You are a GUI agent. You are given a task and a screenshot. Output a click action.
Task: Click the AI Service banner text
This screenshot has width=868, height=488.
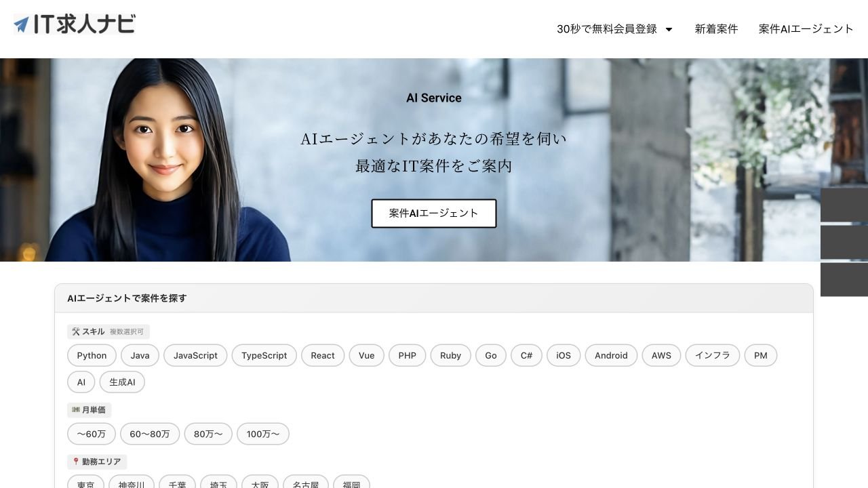click(x=434, y=98)
